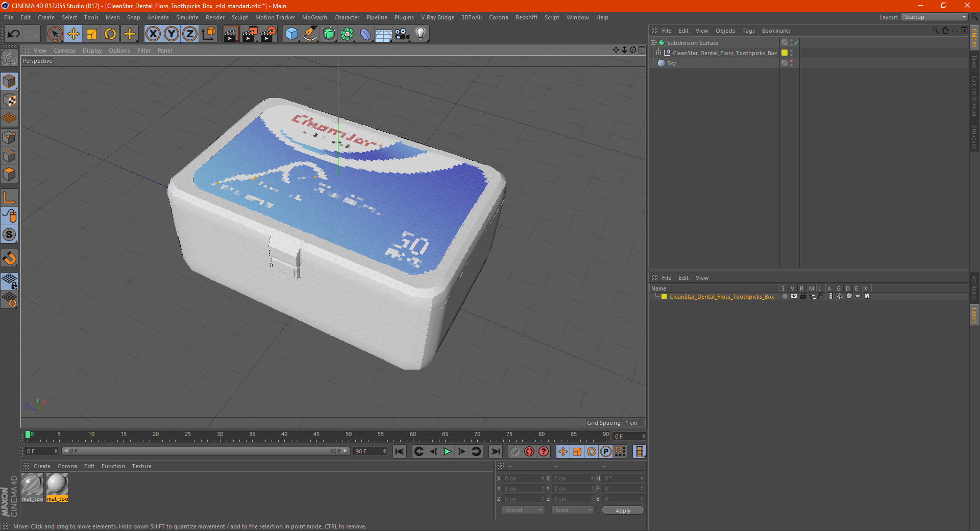Select the Sky object
This screenshot has width=980, height=531.
[671, 63]
